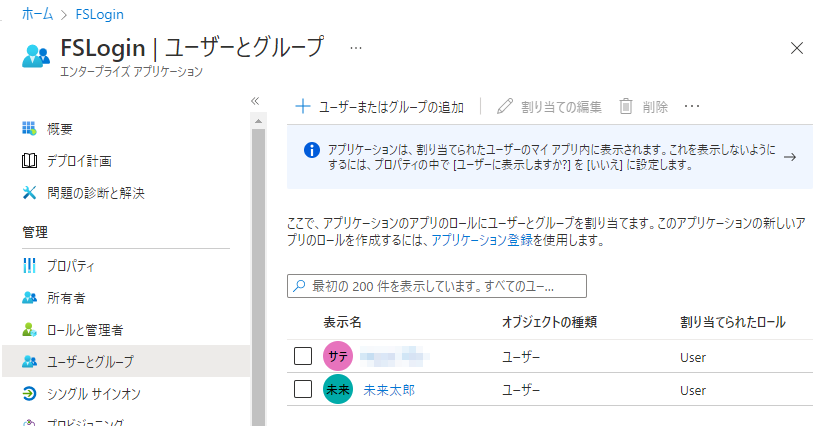
Task: Check the box for 未来太郎 row
Action: (x=303, y=389)
